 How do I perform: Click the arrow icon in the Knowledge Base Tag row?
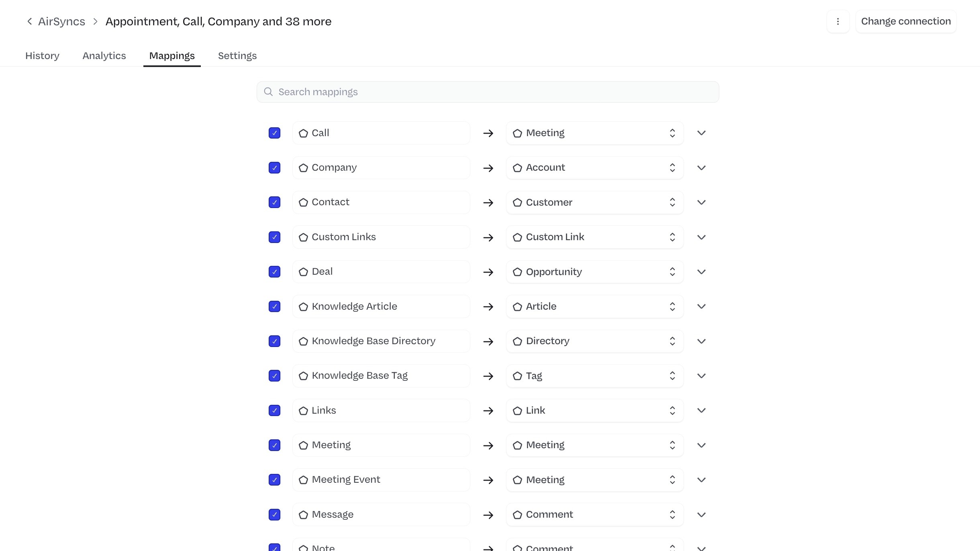[488, 376]
